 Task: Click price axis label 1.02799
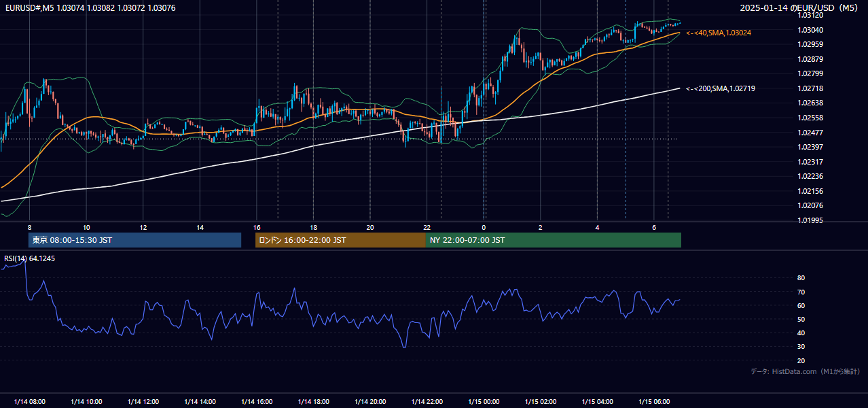click(x=810, y=73)
